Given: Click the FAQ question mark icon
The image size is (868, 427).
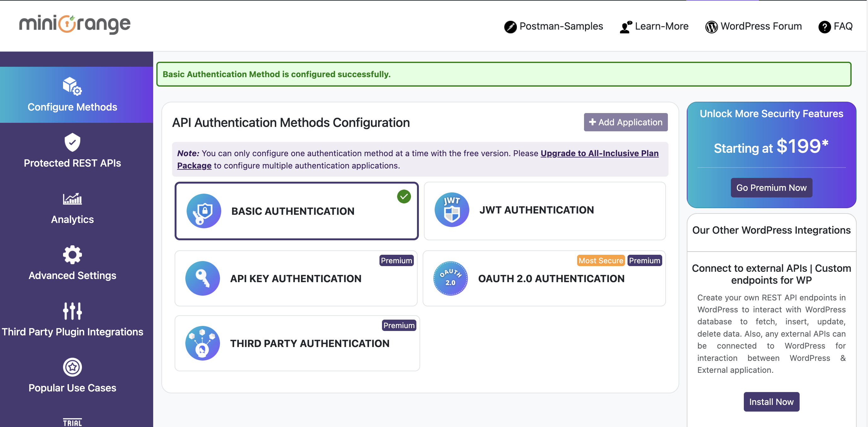Looking at the screenshot, I should (x=825, y=26).
